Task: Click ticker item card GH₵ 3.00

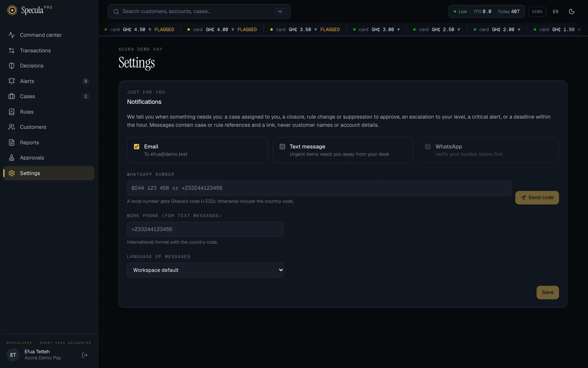Action: point(377,29)
